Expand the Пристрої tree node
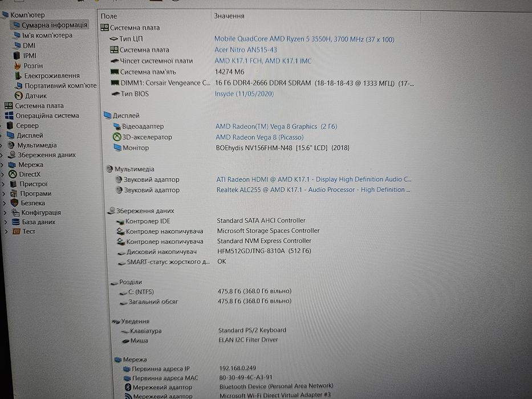This screenshot has width=532, height=399. [4, 184]
